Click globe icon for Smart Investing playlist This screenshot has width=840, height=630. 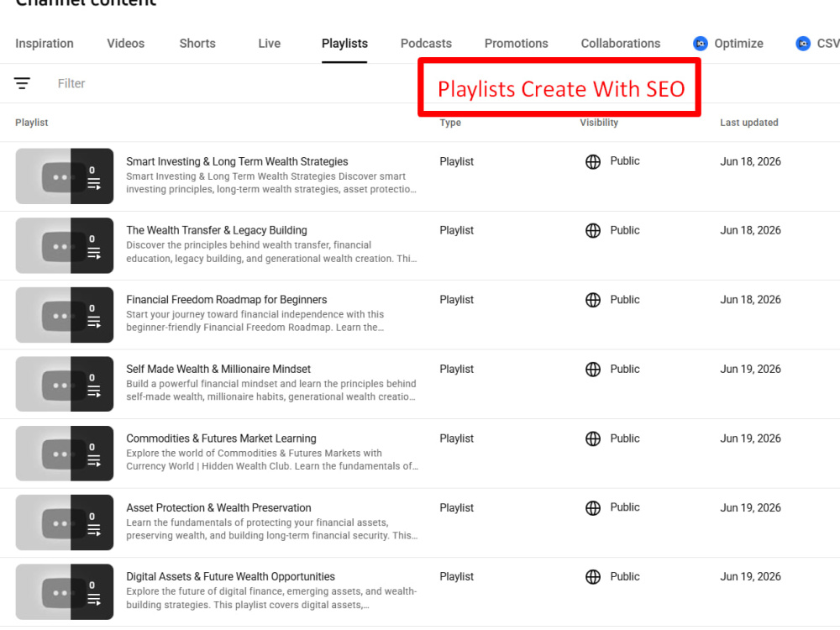click(x=592, y=162)
